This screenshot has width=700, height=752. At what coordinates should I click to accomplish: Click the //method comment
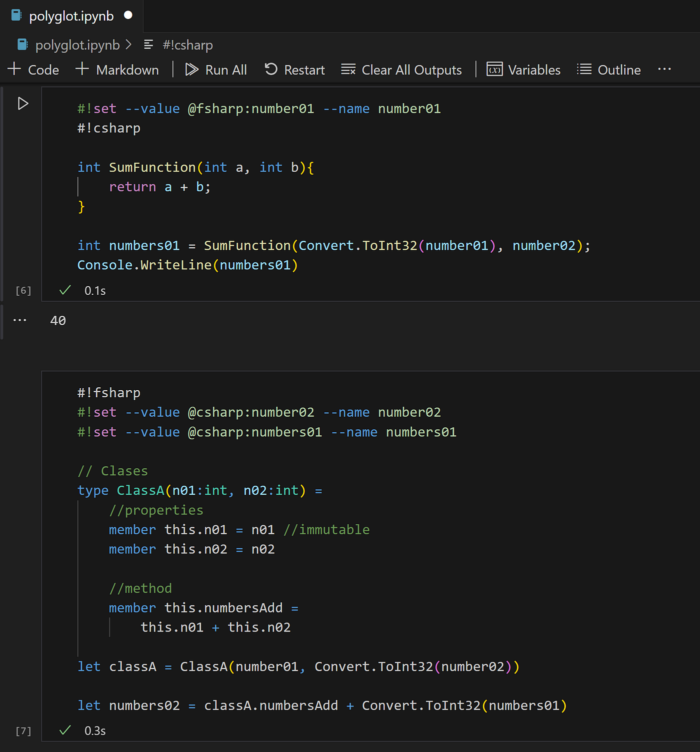tap(140, 588)
